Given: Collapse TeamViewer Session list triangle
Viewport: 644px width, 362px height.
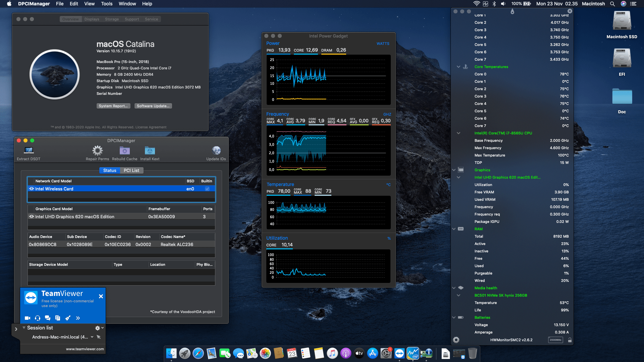Looking at the screenshot, I should pos(24,328).
